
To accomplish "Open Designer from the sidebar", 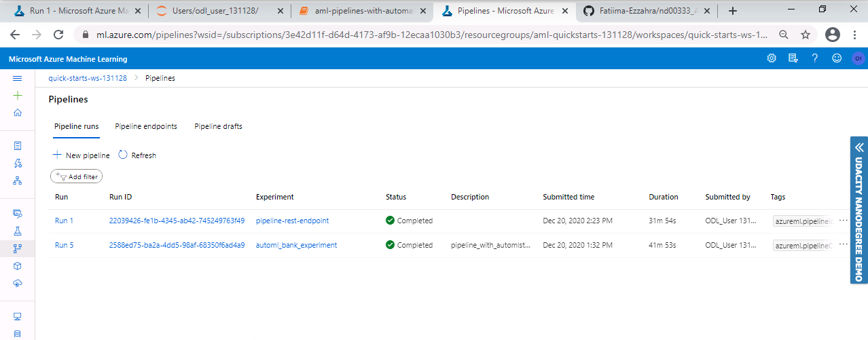I will pyautogui.click(x=18, y=181).
